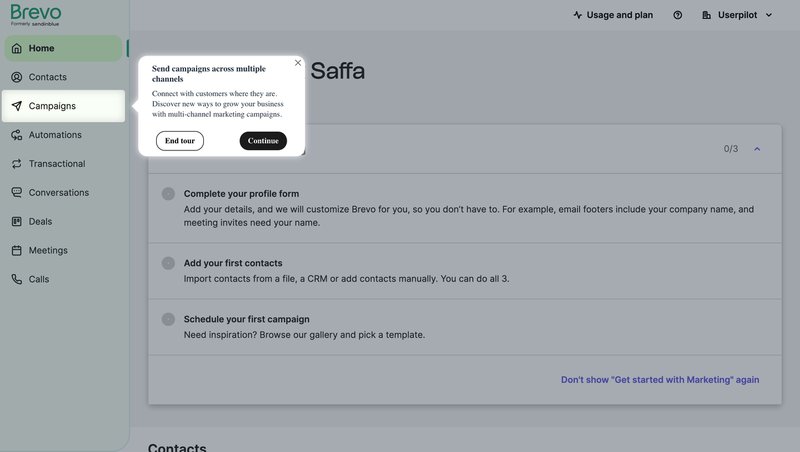Click the Automations icon in sidebar
This screenshot has width=800, height=452.
pyautogui.click(x=17, y=135)
